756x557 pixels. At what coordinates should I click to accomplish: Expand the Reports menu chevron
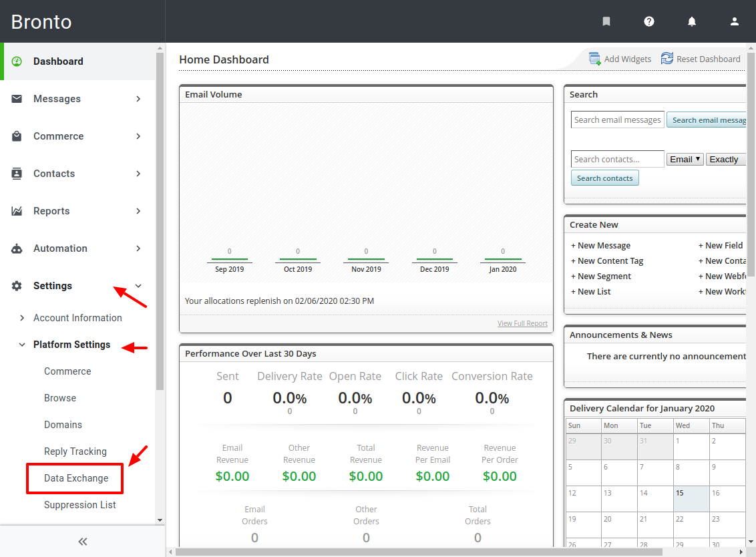click(138, 211)
